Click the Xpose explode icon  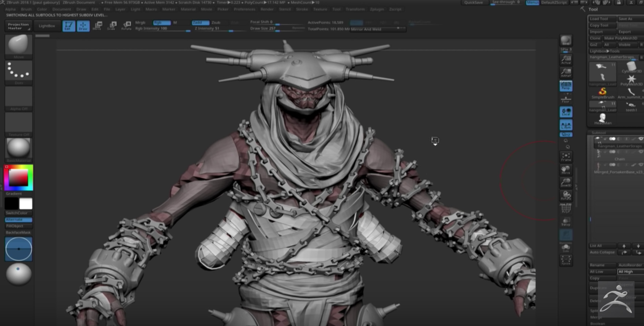click(x=566, y=260)
